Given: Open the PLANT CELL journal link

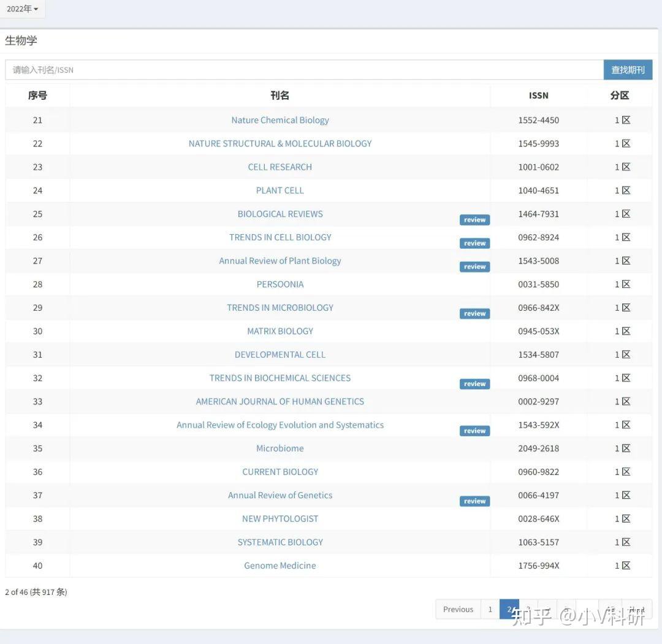Looking at the screenshot, I should click(280, 191).
